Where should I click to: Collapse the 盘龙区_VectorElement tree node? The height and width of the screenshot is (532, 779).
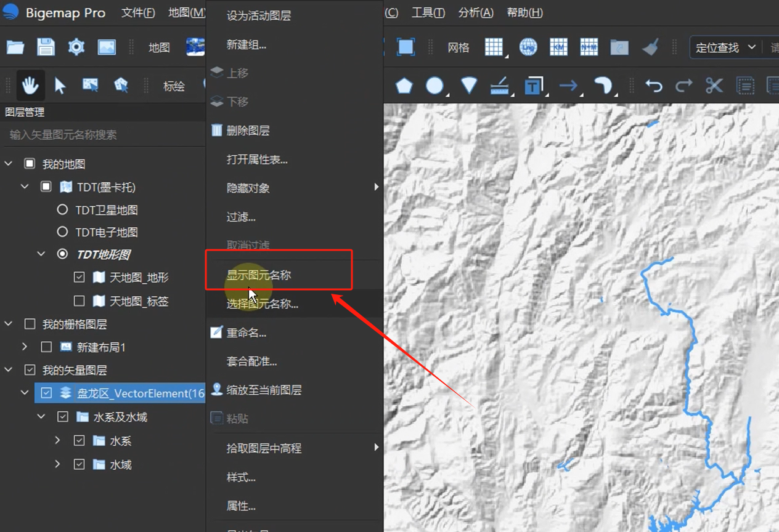(25, 393)
